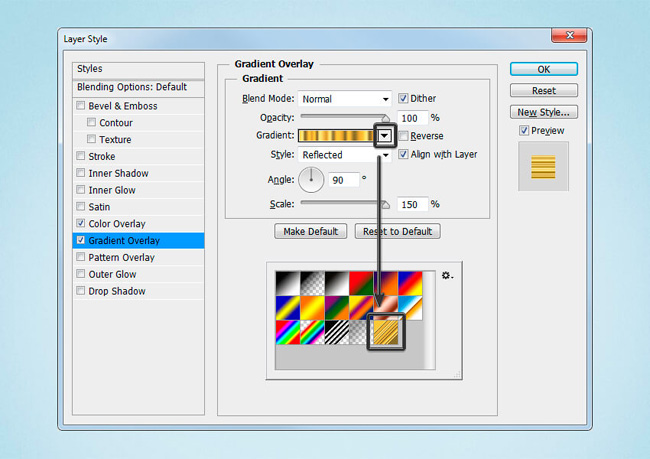Select the Satin effect row
This screenshot has height=459, width=650.
tap(138, 206)
